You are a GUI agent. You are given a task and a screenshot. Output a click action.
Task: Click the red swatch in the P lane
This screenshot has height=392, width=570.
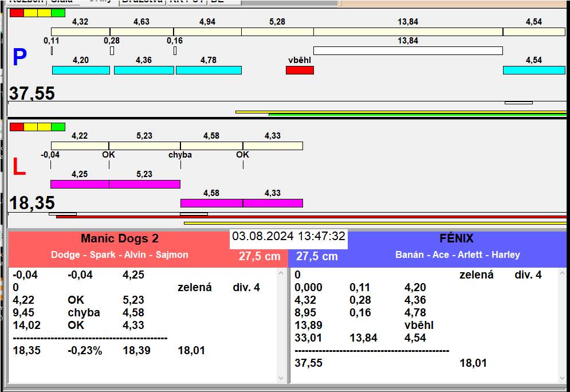click(x=17, y=13)
